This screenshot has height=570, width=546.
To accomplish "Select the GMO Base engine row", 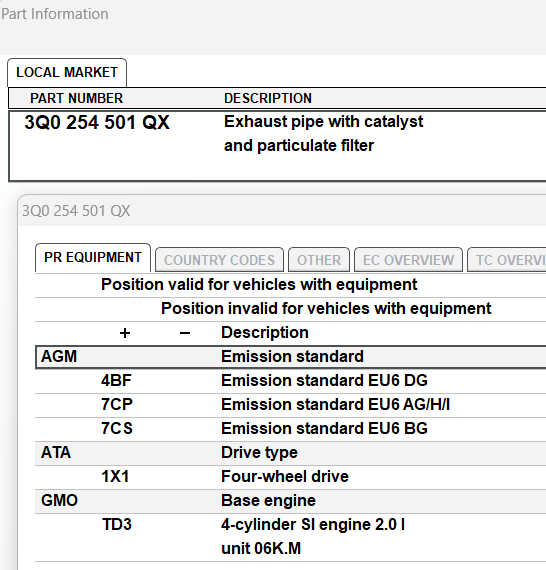I will 291,501.
